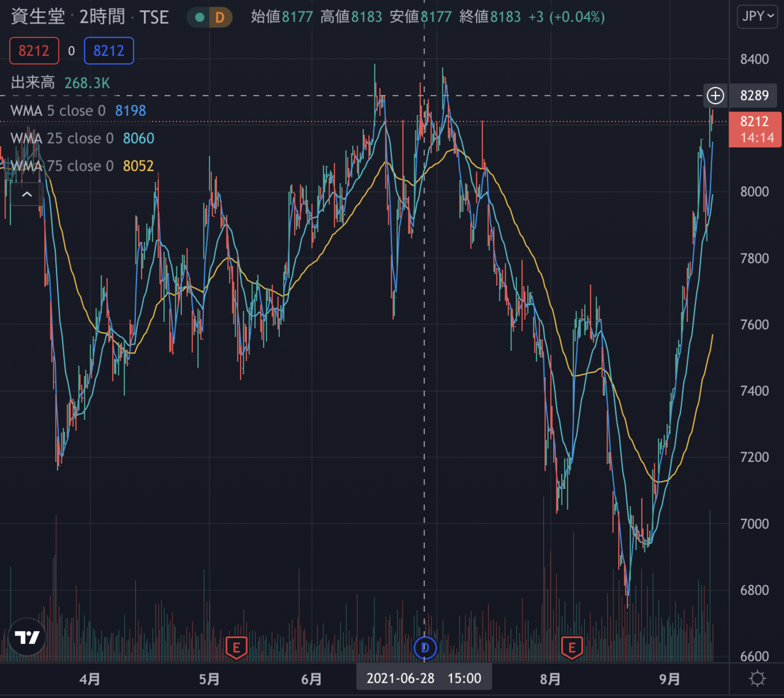784x698 pixels.
Task: Collapse the indicator legend with chevron
Action: pos(27,194)
